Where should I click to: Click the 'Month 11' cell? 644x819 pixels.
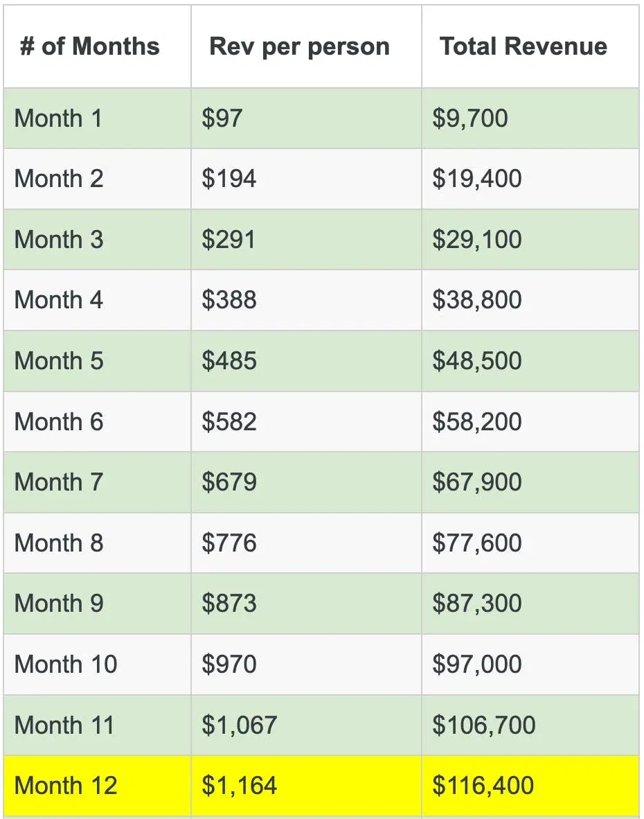point(97,725)
